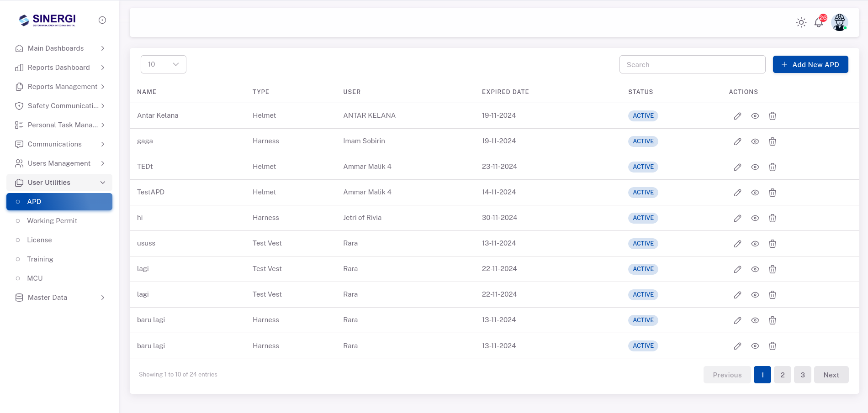Click Showing 1 to 10 of 24 entries
Viewport: 868px width, 413px height.
click(178, 374)
